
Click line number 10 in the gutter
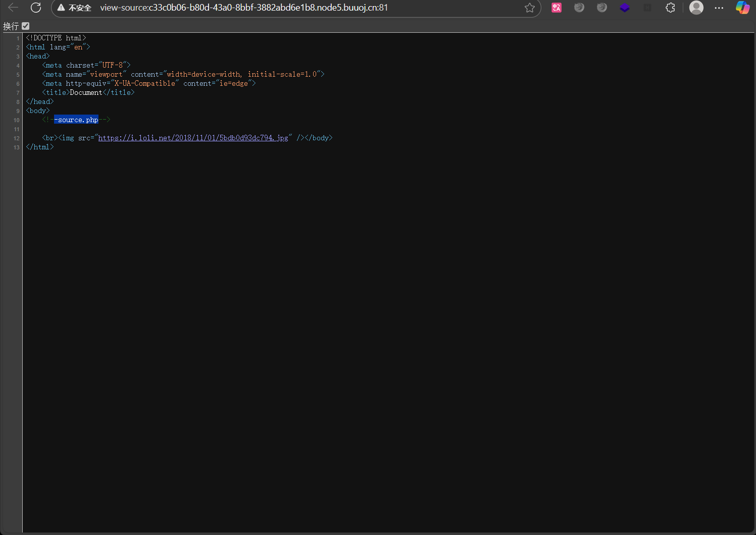click(16, 120)
